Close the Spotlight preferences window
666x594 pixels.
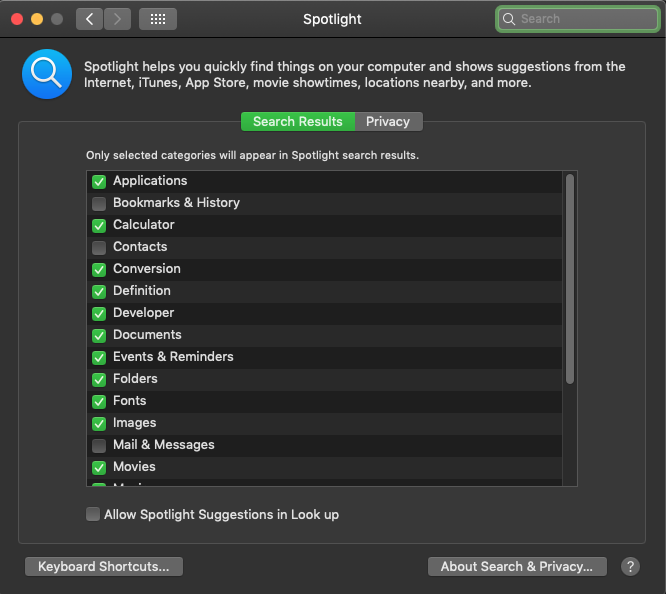pyautogui.click(x=17, y=19)
